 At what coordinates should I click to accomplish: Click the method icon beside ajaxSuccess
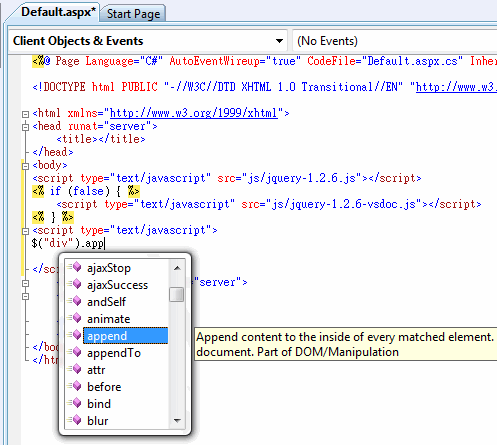tap(74, 284)
